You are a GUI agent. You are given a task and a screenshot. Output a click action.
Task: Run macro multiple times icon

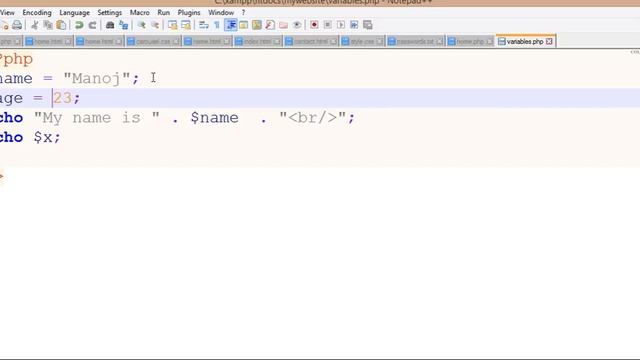tap(354, 25)
